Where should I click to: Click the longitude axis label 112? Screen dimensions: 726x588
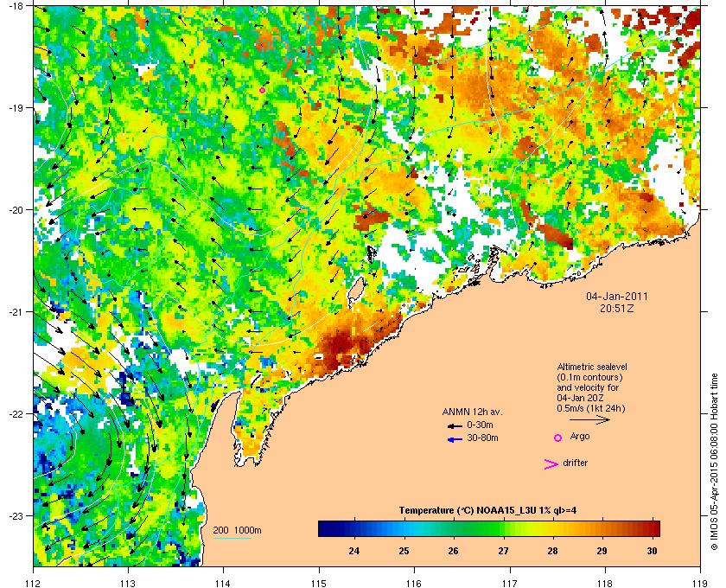pos(34,583)
